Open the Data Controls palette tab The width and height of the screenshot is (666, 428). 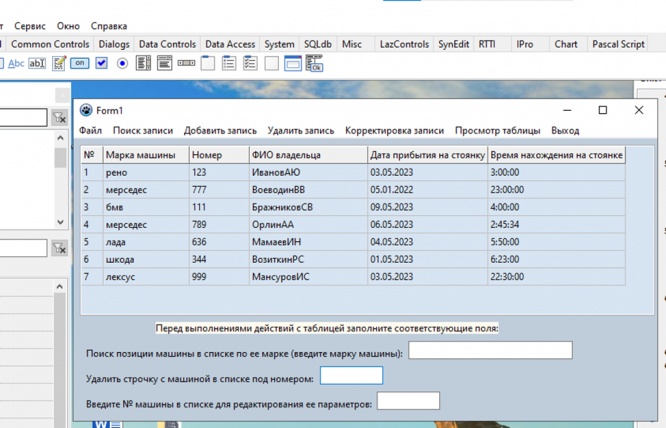(167, 44)
